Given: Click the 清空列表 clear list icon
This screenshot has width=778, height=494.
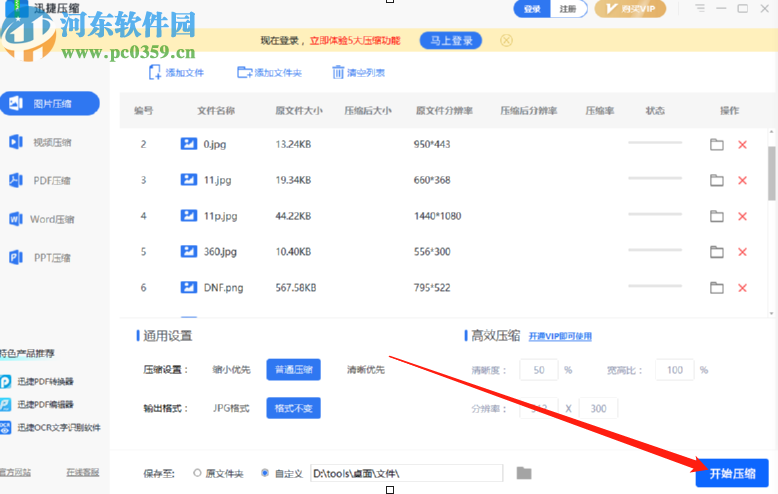Looking at the screenshot, I should (338, 72).
